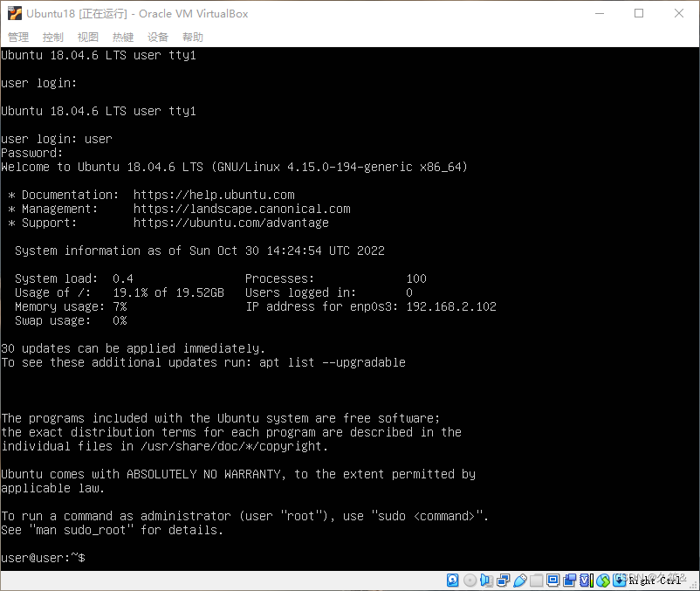Click '30 updates can be applied immediately.'
The image size is (700, 591).
pyautogui.click(x=133, y=348)
